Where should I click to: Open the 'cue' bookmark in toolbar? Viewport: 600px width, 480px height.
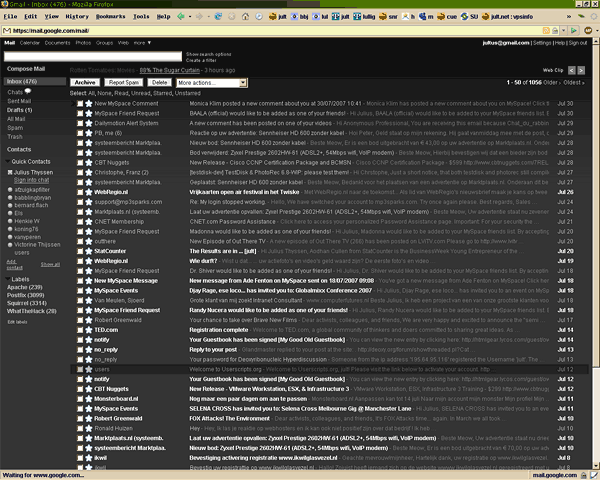coord(447,17)
